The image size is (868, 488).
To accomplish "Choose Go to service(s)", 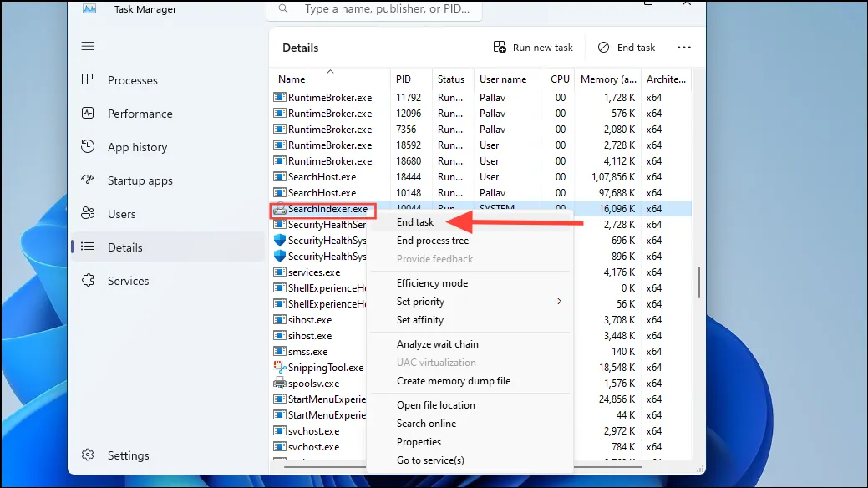I will point(430,460).
